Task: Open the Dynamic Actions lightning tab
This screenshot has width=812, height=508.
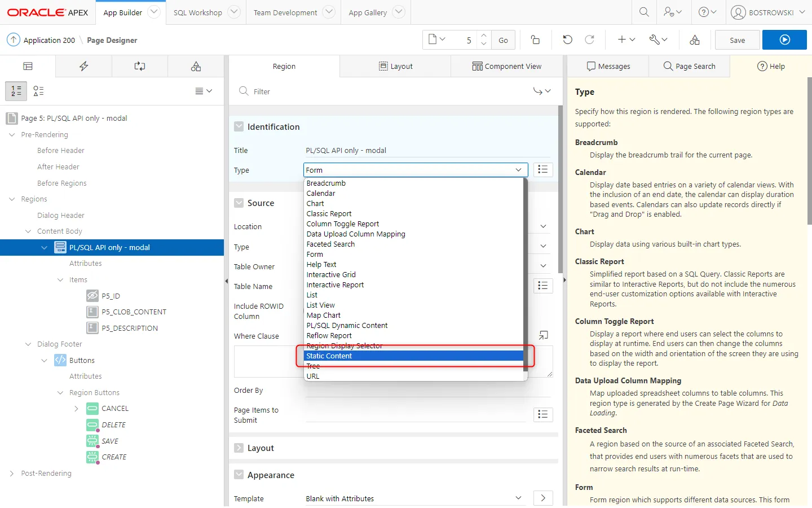Action: point(83,66)
